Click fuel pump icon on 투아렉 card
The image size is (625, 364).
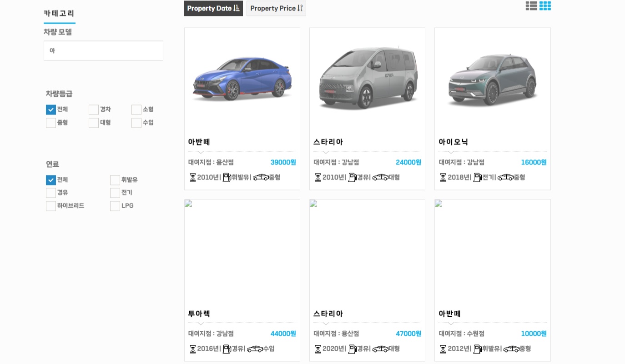pyautogui.click(x=227, y=349)
